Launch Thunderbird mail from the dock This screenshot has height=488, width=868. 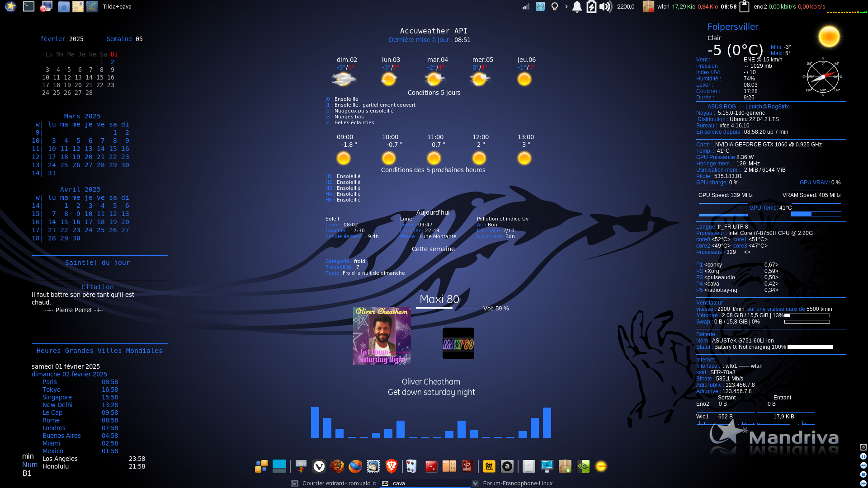click(x=373, y=466)
